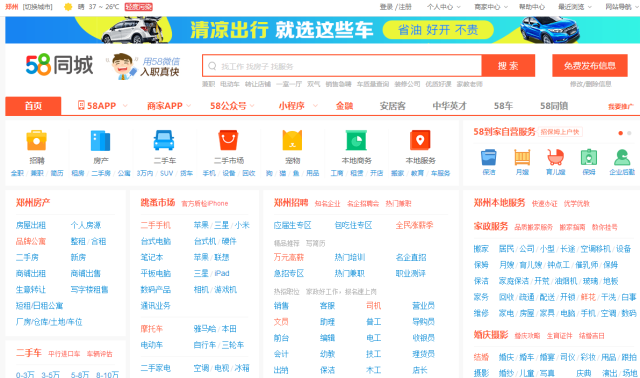Open the 房产 building icon
Viewport: 640px width, 378px height.
(x=100, y=141)
